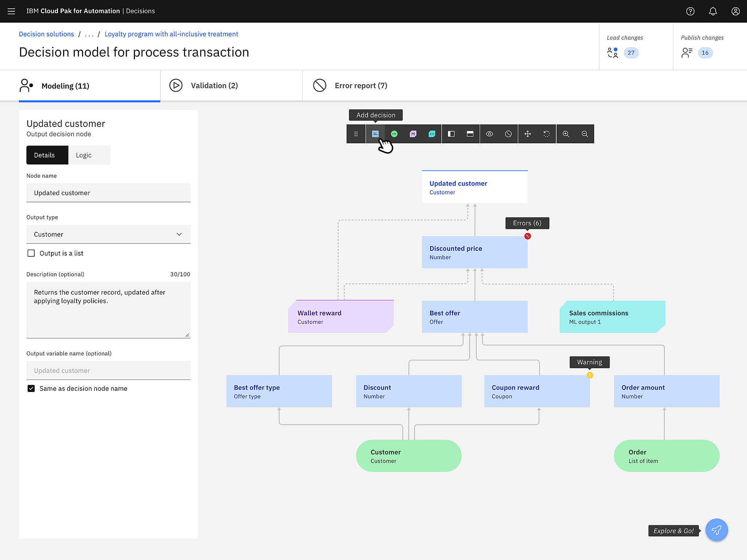Click the Load changes people icon

tap(612, 53)
